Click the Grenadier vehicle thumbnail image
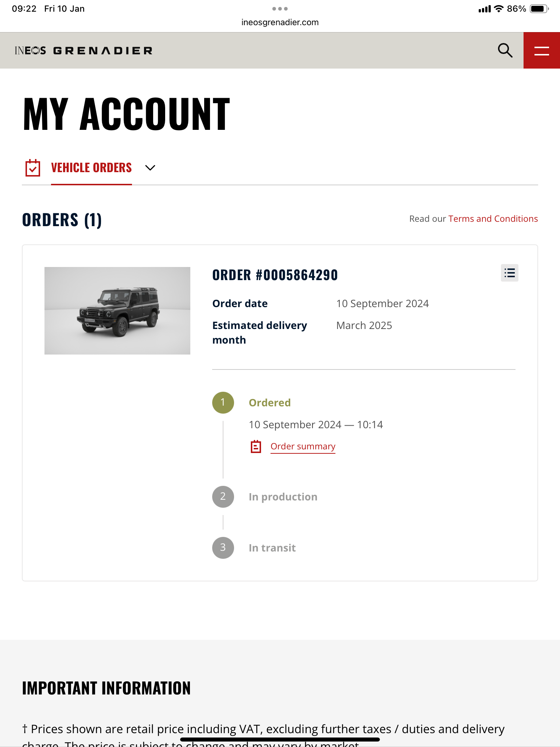This screenshot has height=747, width=560. (x=117, y=311)
